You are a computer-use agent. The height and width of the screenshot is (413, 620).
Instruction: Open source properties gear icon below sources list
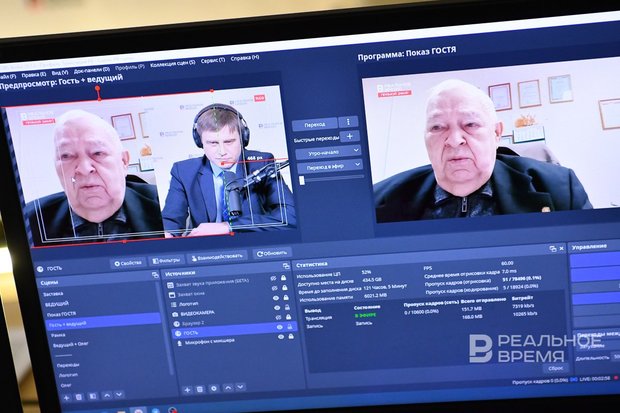coord(212,388)
